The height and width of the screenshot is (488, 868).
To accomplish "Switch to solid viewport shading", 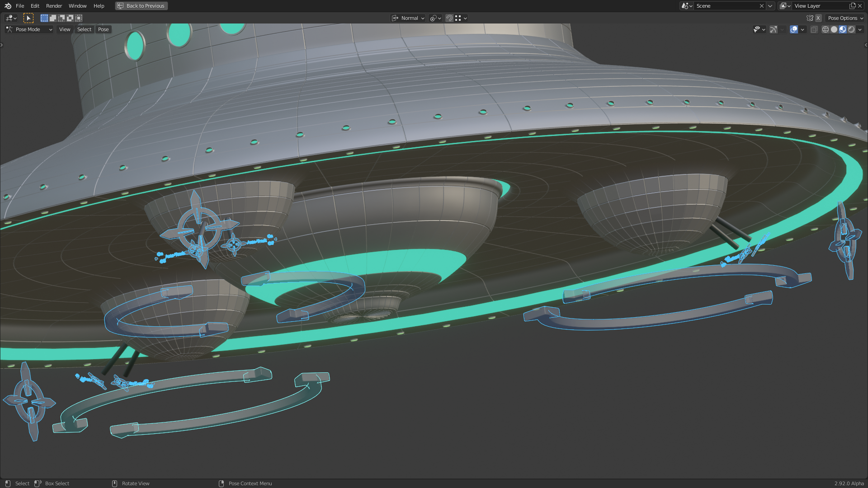I will pyautogui.click(x=834, y=29).
